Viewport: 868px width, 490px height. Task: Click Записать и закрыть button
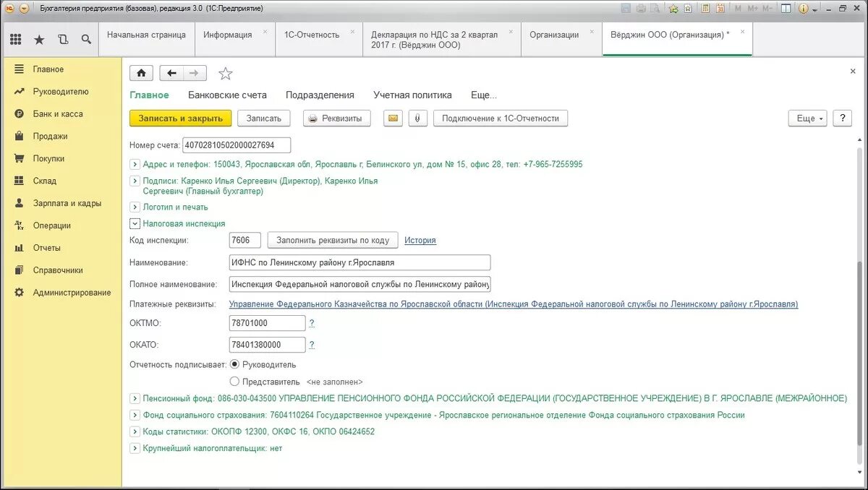180,119
